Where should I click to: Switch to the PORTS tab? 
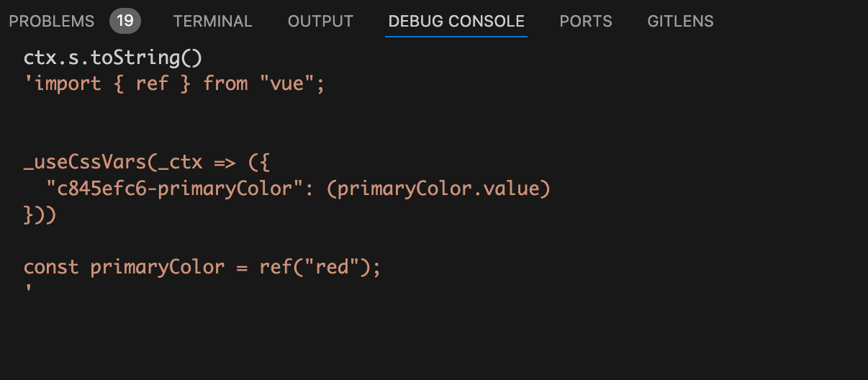[586, 22]
